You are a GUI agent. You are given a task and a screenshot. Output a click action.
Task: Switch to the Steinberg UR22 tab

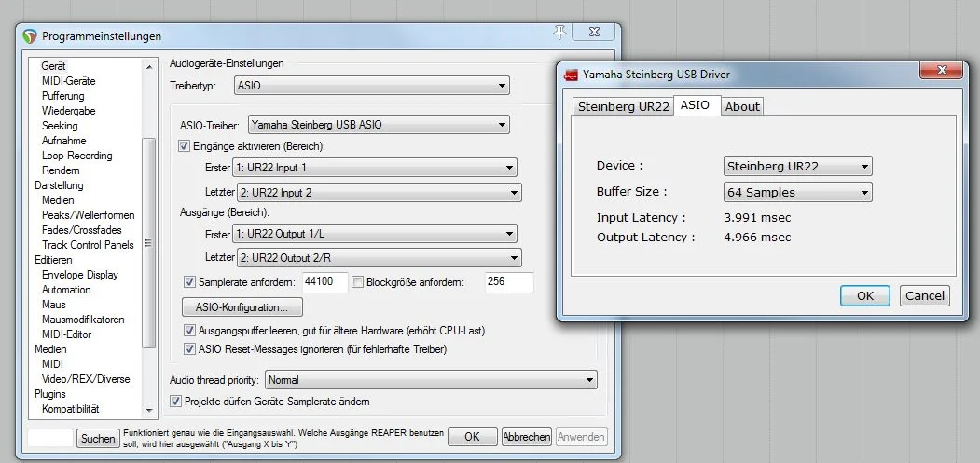click(623, 106)
